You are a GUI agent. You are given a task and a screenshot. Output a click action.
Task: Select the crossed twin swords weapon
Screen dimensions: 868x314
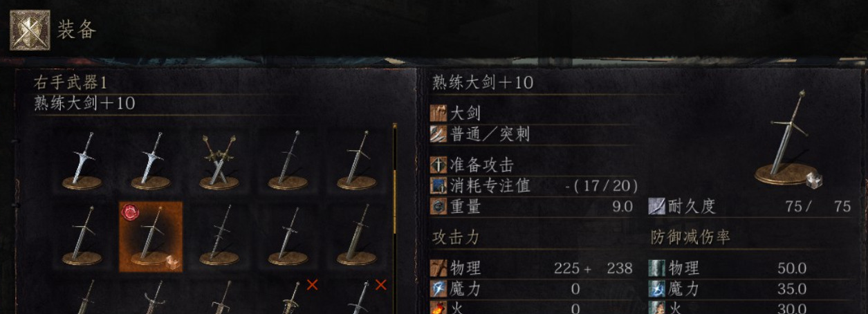coord(219,160)
